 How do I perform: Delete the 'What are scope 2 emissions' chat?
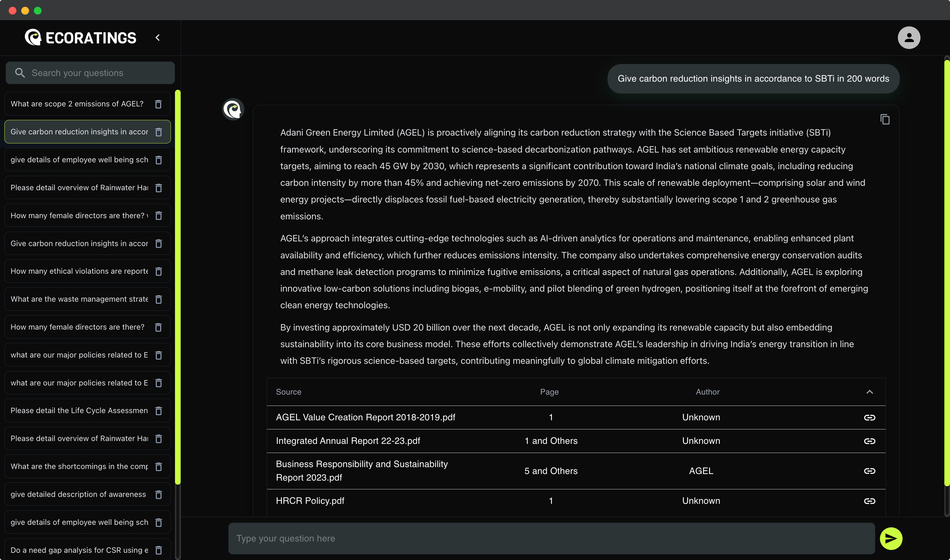point(158,104)
